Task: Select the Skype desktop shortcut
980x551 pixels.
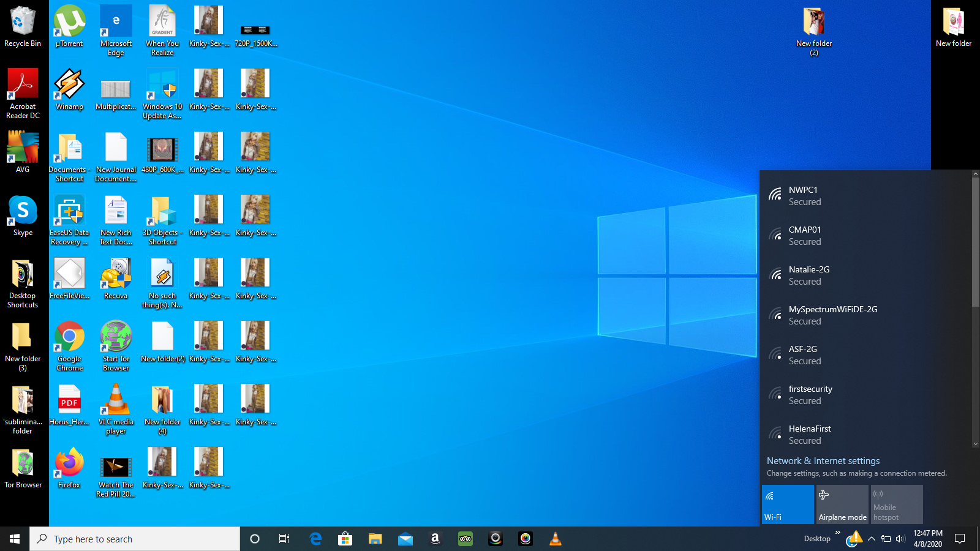Action: coord(23,216)
